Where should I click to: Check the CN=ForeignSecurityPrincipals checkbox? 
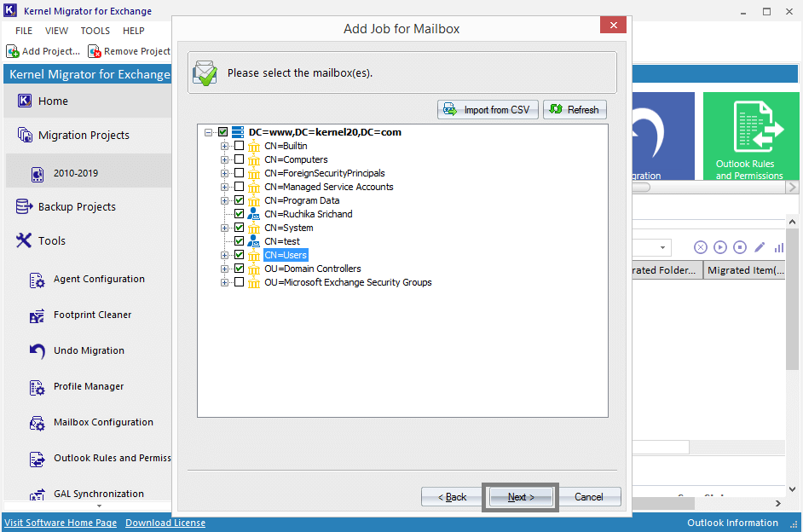[x=240, y=172]
